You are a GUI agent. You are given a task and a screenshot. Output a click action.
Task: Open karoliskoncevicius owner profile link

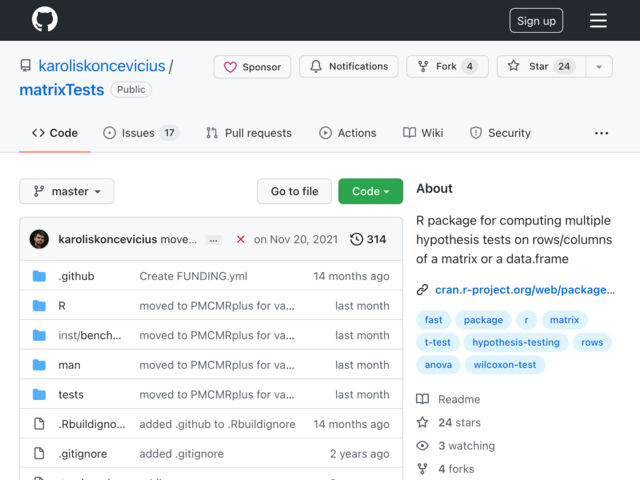pyautogui.click(x=102, y=66)
